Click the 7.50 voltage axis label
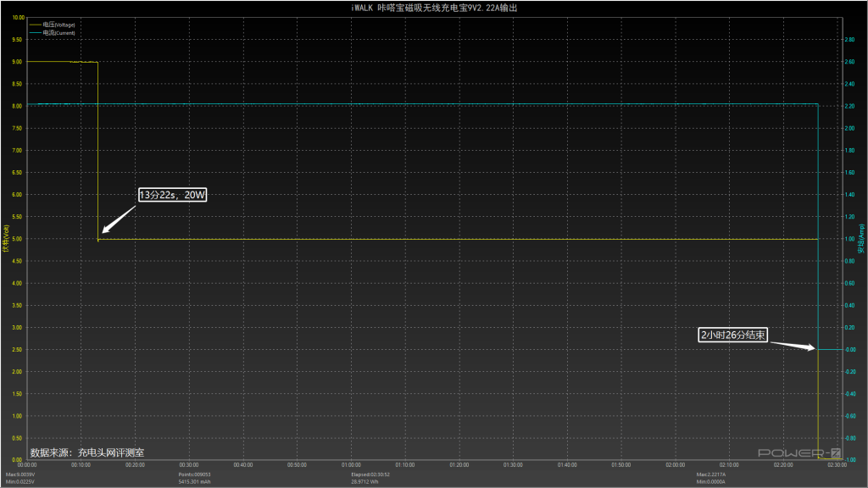 (17, 129)
